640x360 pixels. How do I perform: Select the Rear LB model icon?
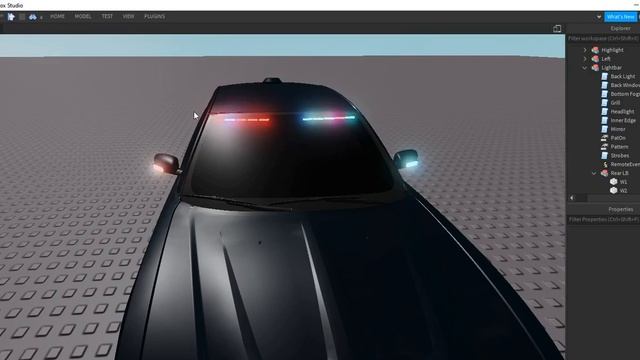[x=604, y=173]
